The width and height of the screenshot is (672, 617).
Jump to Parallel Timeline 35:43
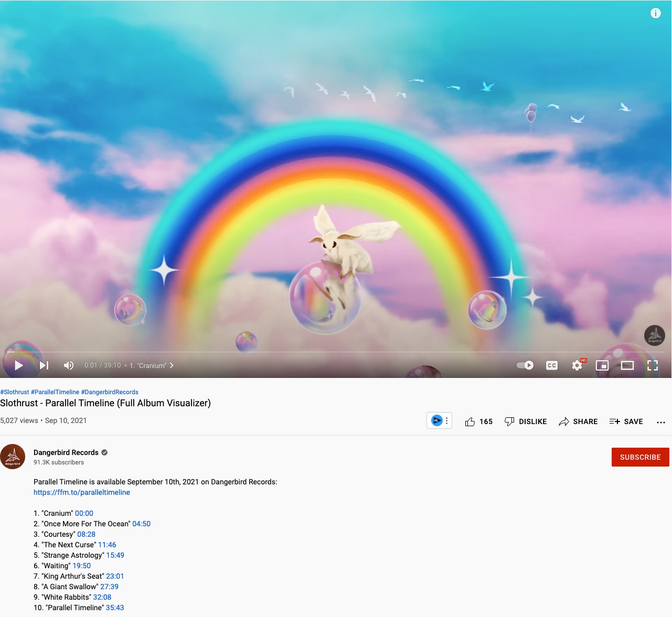pos(115,608)
